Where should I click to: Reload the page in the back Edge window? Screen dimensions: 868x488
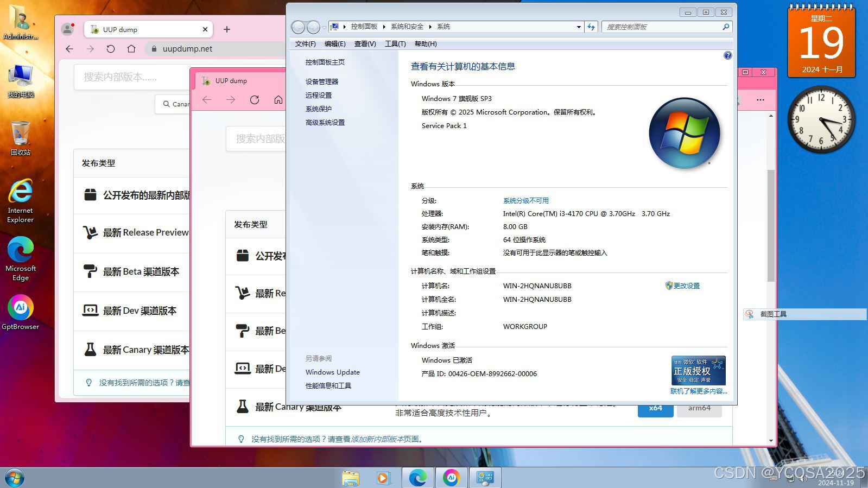[x=111, y=49]
